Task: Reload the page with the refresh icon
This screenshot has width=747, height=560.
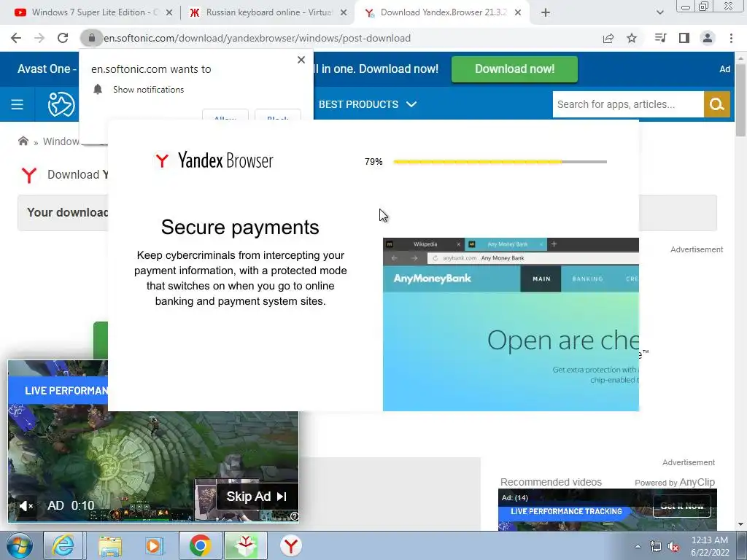Action: point(63,38)
